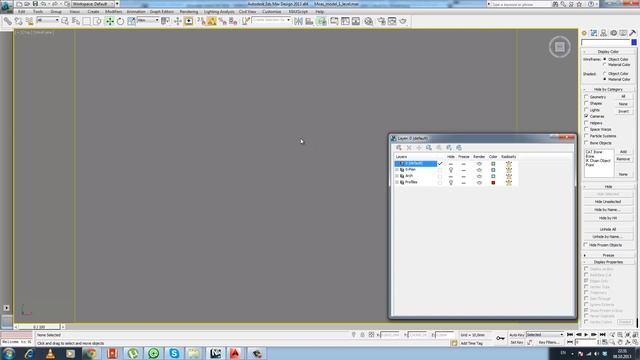The image size is (640, 360).
Task: Uncheck the Cameras hide category checkbox
Action: [587, 116]
